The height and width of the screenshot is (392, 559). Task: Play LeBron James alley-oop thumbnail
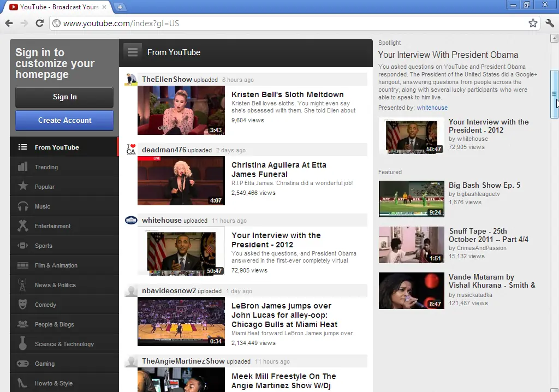tap(181, 322)
